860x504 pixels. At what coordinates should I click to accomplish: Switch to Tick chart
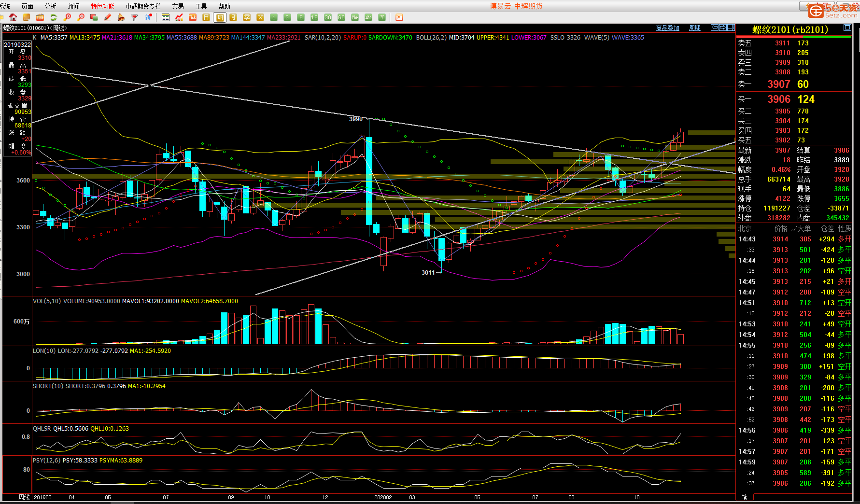pos(193,17)
